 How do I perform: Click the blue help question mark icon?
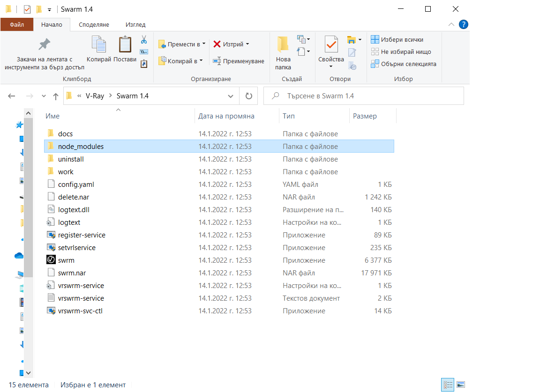click(464, 24)
